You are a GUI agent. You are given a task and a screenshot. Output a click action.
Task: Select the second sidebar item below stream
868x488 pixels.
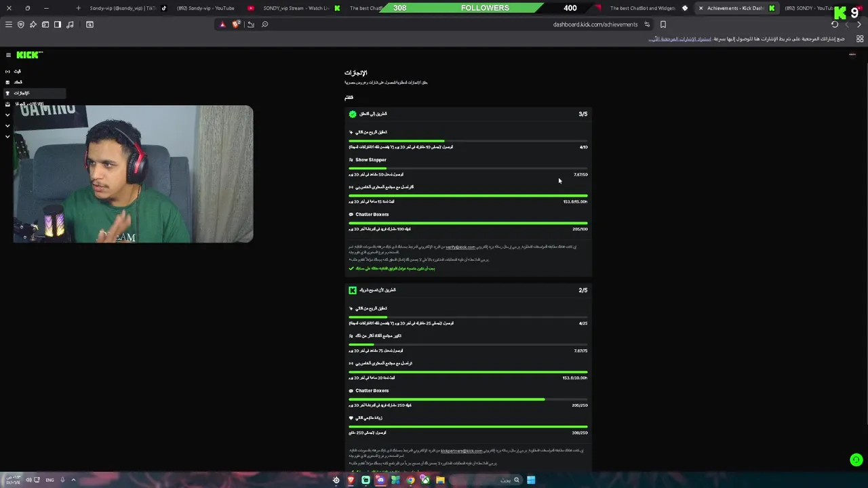coord(33,82)
